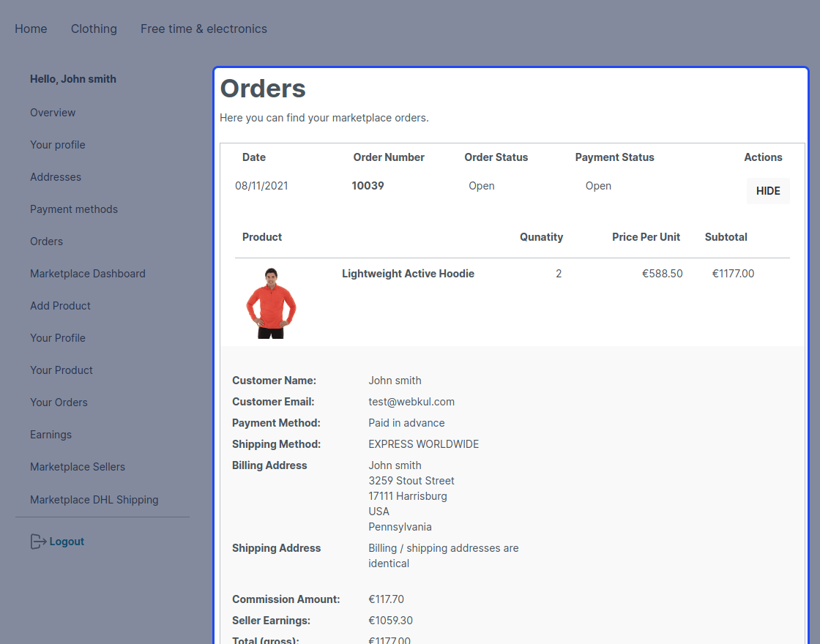Click the Shipping Address label
The image size is (820, 644).
pos(276,548)
